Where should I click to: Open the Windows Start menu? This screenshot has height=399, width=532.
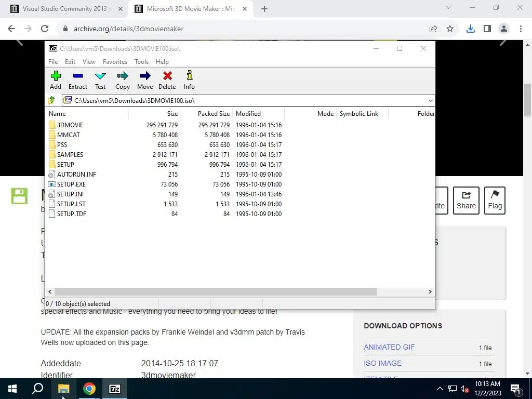click(12, 389)
